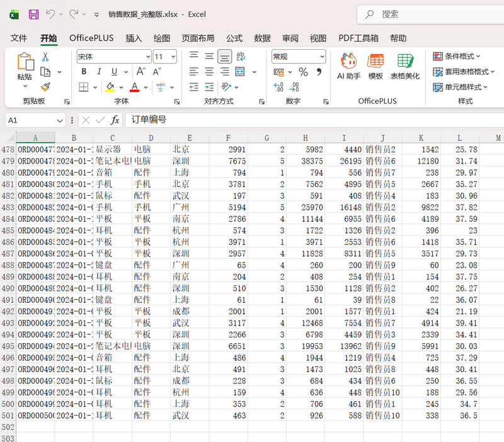504x442 pixels.
Task: Click the decrease indent icon
Action: click(194, 87)
